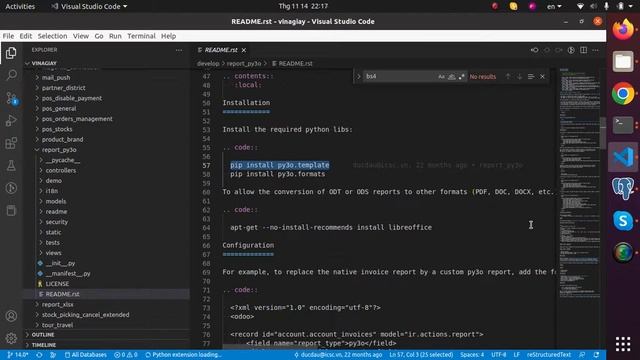
Task: Expand the stock_picking_cancel_extended folder
Action: 85,315
